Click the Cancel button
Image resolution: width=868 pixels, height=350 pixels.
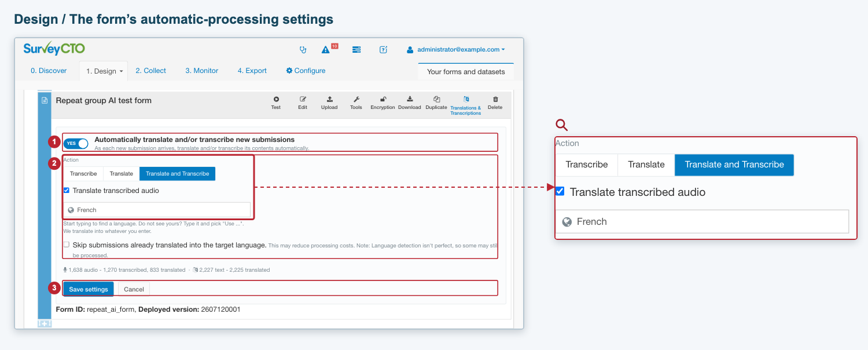134,289
